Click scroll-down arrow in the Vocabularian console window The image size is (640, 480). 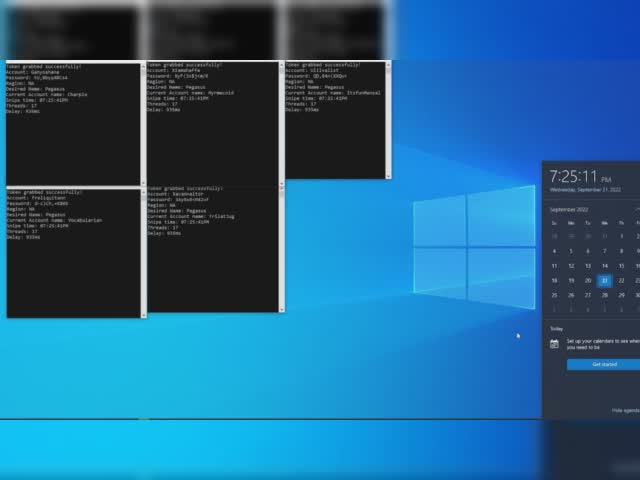click(x=143, y=315)
